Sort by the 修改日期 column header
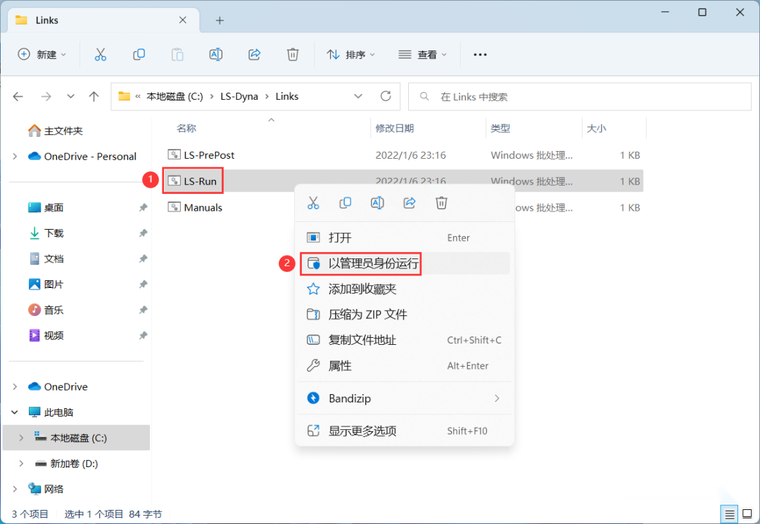Viewport: 760px width, 524px height. pyautogui.click(x=395, y=128)
